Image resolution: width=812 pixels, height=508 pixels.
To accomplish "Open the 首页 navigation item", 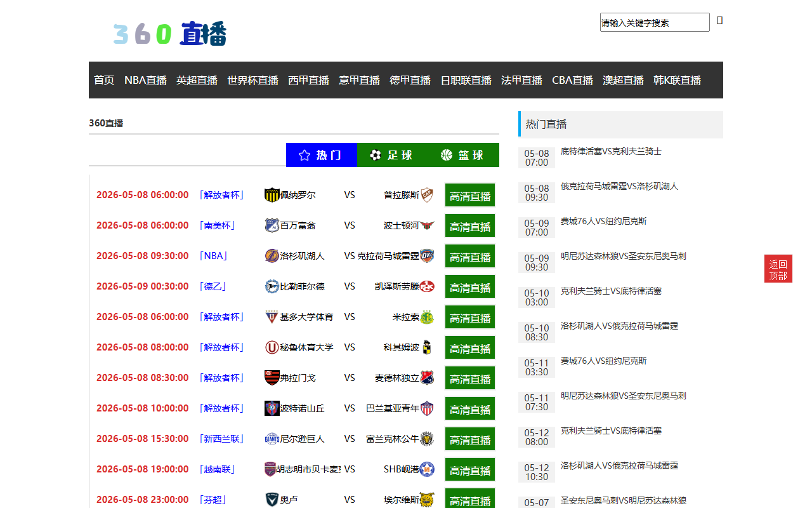I will [104, 80].
